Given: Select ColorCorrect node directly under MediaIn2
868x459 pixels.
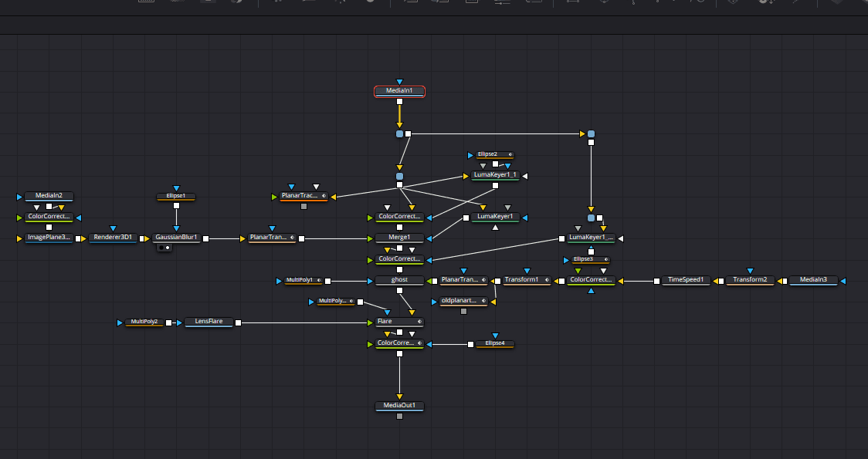Looking at the screenshot, I should point(49,218).
